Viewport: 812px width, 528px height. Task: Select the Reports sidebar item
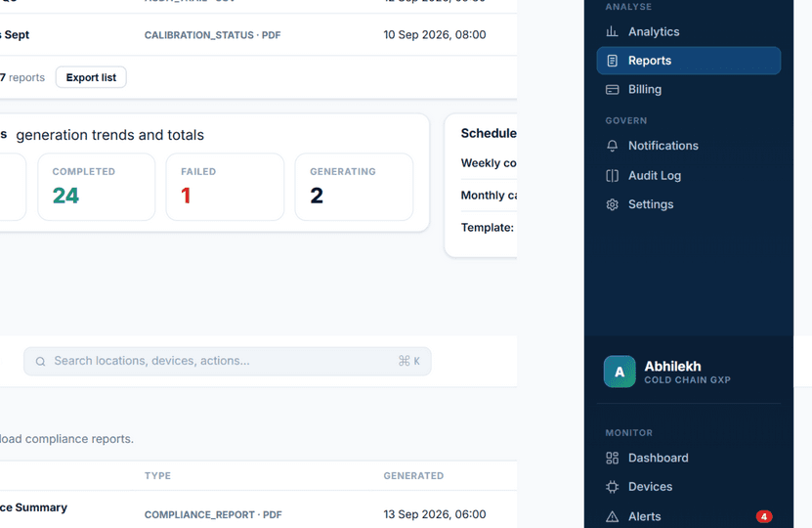pos(688,61)
